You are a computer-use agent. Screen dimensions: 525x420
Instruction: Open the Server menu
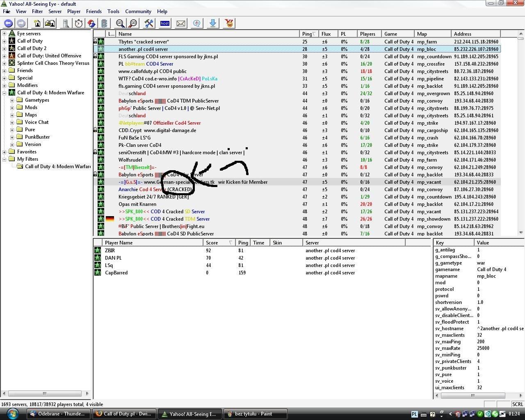[x=55, y=11]
